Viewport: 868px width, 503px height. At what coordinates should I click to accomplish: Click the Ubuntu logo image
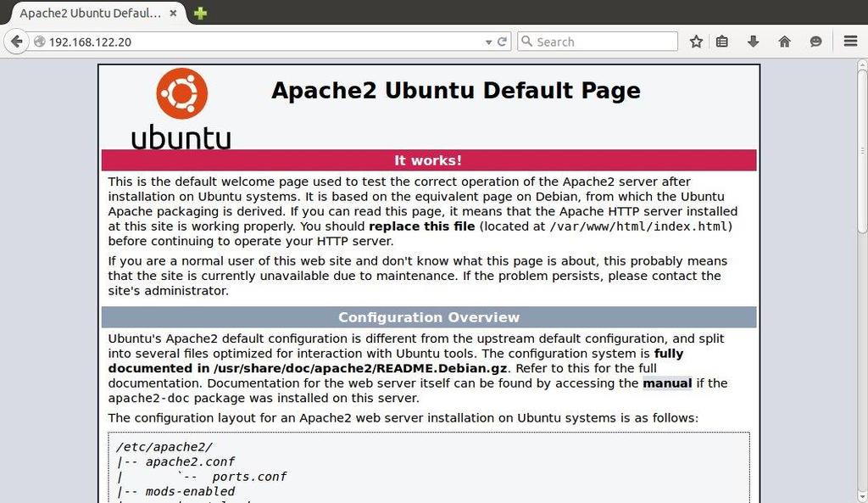181,108
